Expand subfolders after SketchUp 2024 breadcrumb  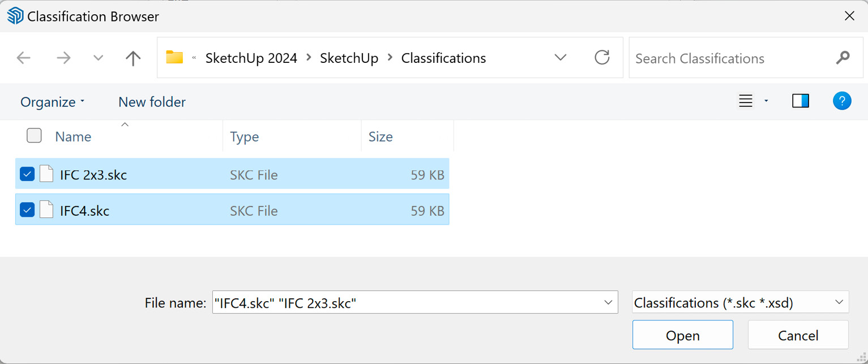pos(309,58)
